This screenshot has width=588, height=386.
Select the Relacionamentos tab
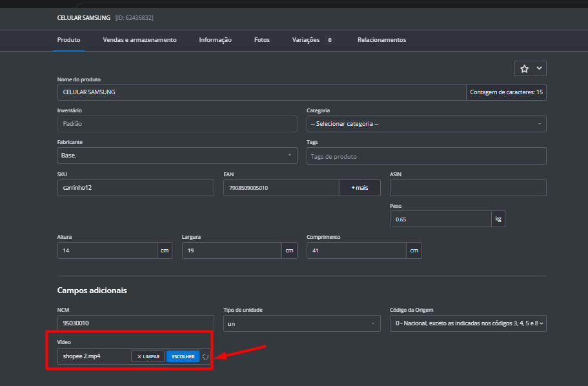(381, 40)
